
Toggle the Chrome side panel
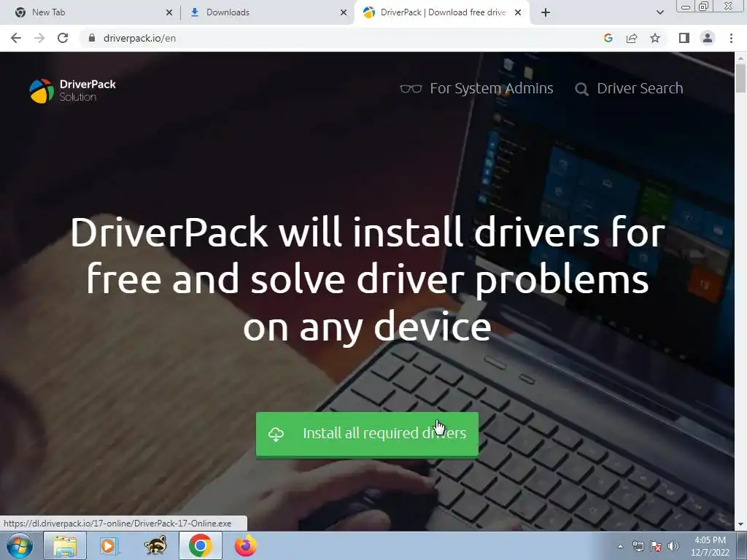(x=684, y=38)
